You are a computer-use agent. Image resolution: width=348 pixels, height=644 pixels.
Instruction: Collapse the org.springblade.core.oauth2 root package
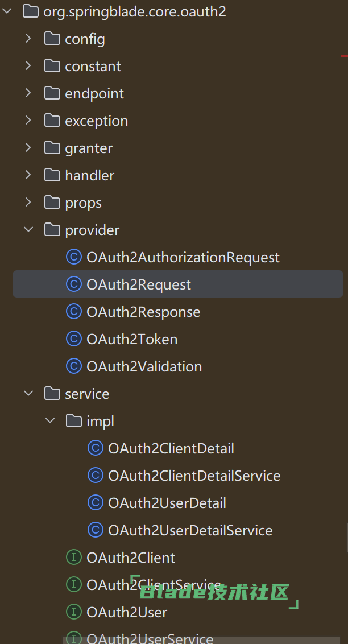[7, 11]
